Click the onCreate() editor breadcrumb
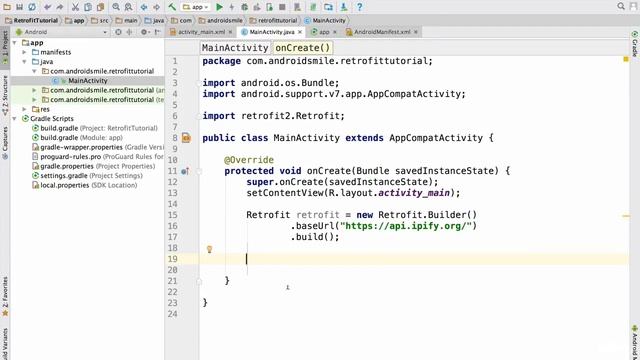Image resolution: width=640 pixels, height=360 pixels. (302, 48)
